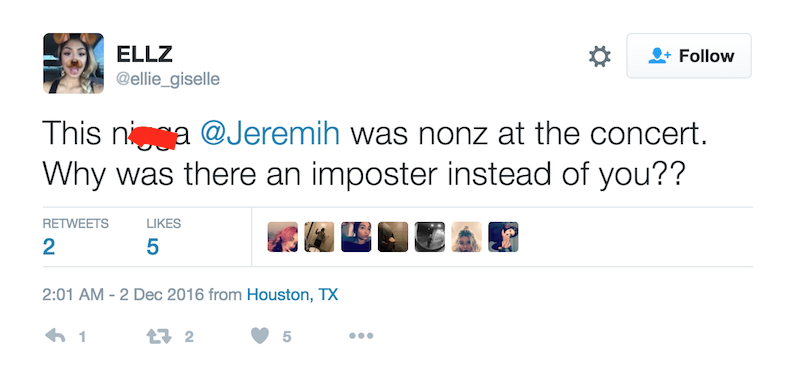Open the three-dot more options menu
The width and height of the screenshot is (800, 375).
361,336
